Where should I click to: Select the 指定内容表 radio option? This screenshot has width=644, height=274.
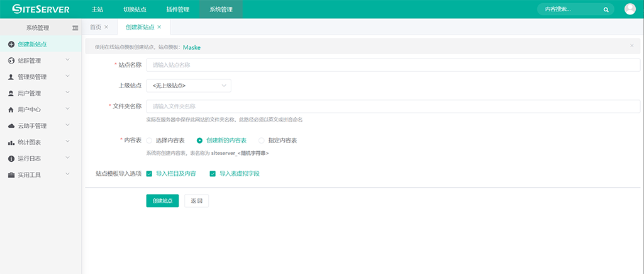(x=262, y=140)
